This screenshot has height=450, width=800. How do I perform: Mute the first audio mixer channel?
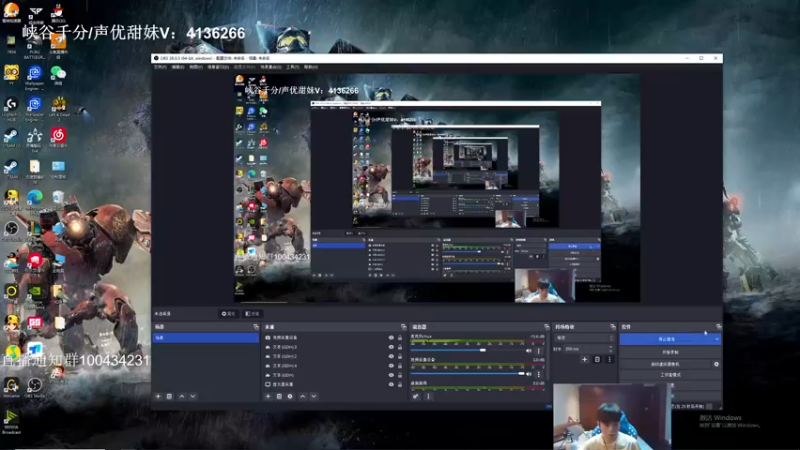pyautogui.click(x=529, y=351)
